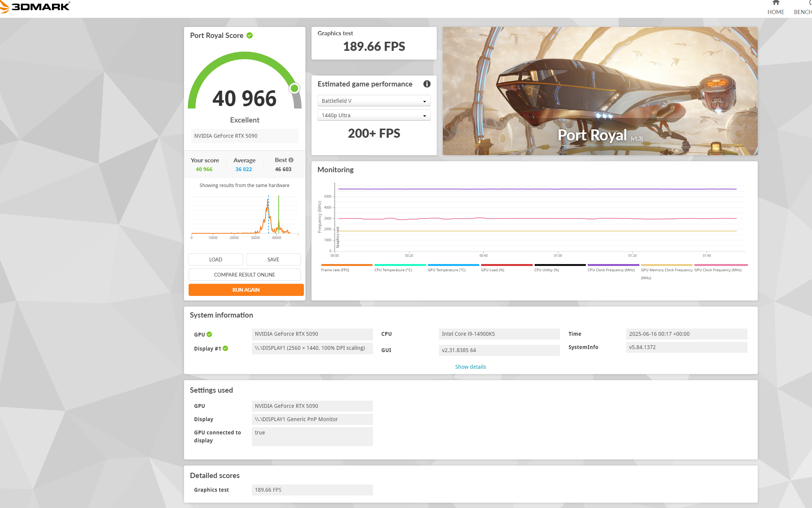Click COMPARE RESULT ONLINE button

pyautogui.click(x=244, y=275)
